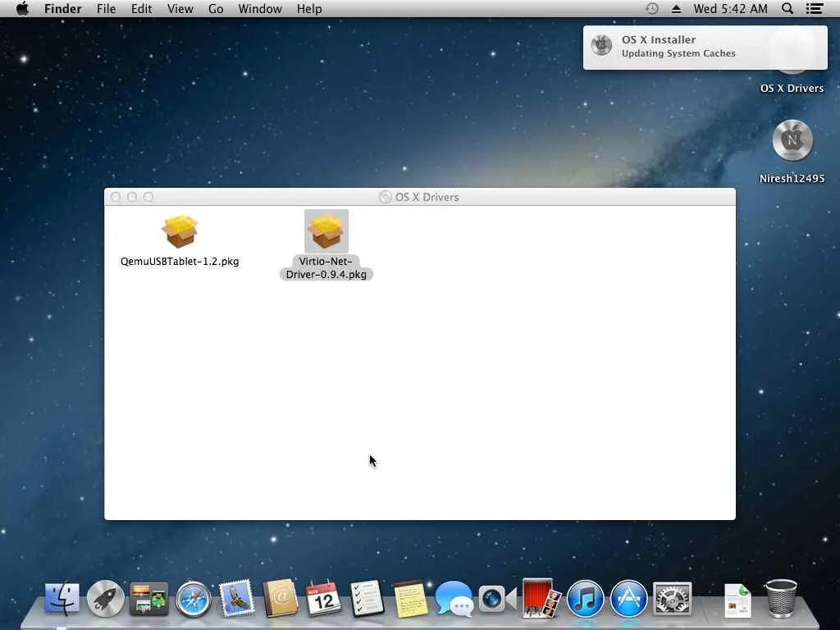Open FaceTime camera icon in Dock

498,599
